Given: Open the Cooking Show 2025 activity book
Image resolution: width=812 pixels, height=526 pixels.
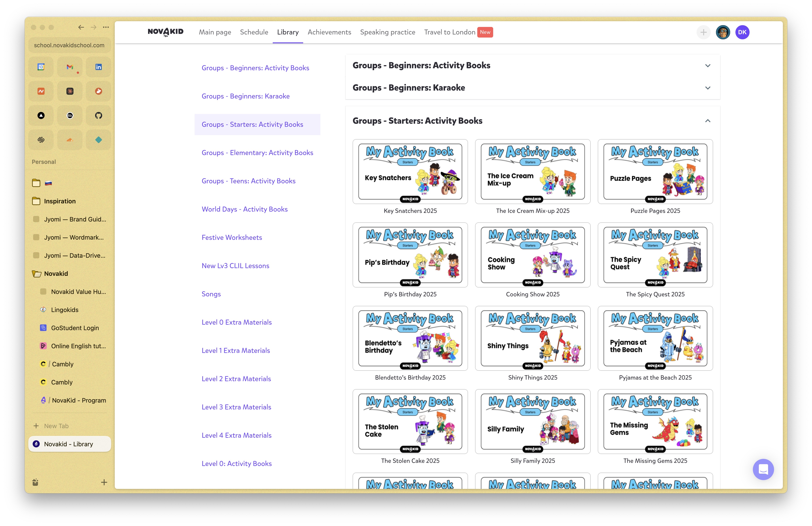Looking at the screenshot, I should (532, 255).
